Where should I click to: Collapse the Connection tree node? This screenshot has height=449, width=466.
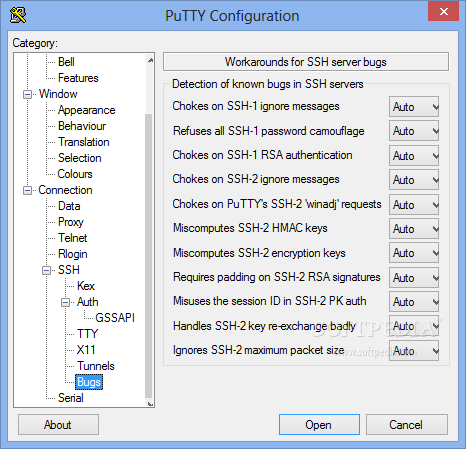pyautogui.click(x=27, y=190)
